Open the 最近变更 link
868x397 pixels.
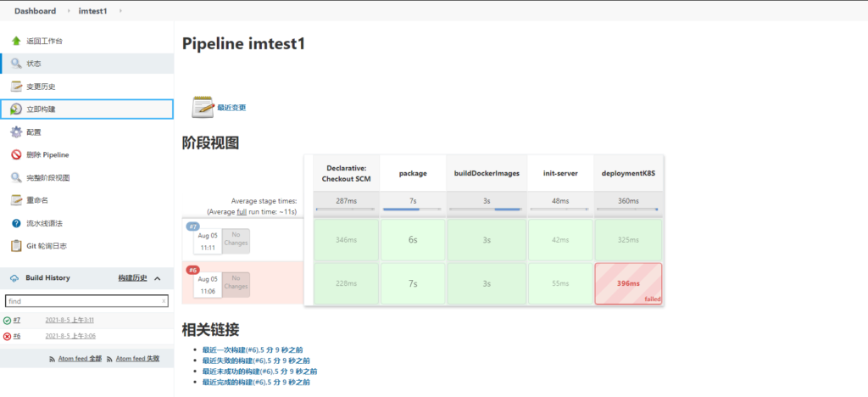pos(231,108)
